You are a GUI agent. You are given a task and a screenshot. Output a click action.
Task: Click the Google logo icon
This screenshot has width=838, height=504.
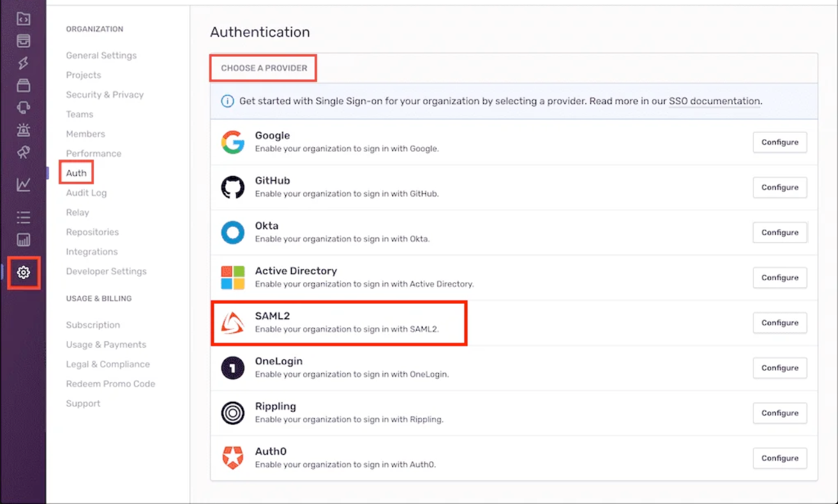[x=233, y=142]
